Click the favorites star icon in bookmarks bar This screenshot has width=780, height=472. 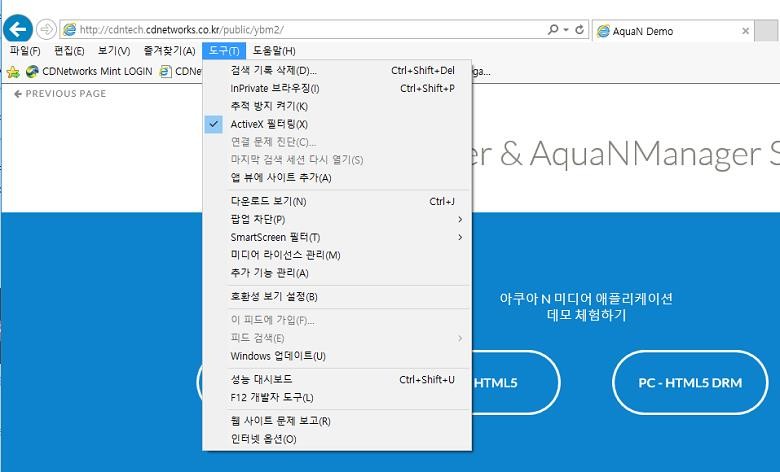(13, 72)
